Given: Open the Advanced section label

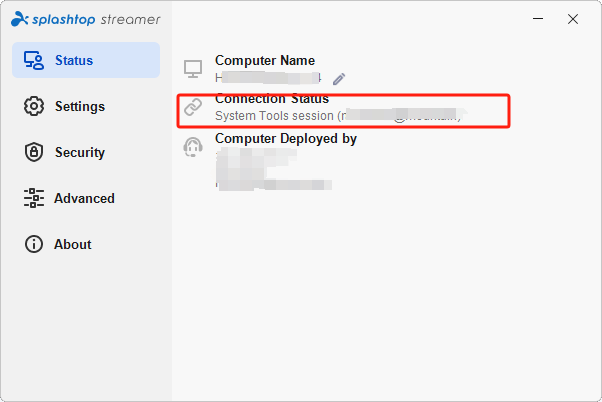Looking at the screenshot, I should pos(84,199).
